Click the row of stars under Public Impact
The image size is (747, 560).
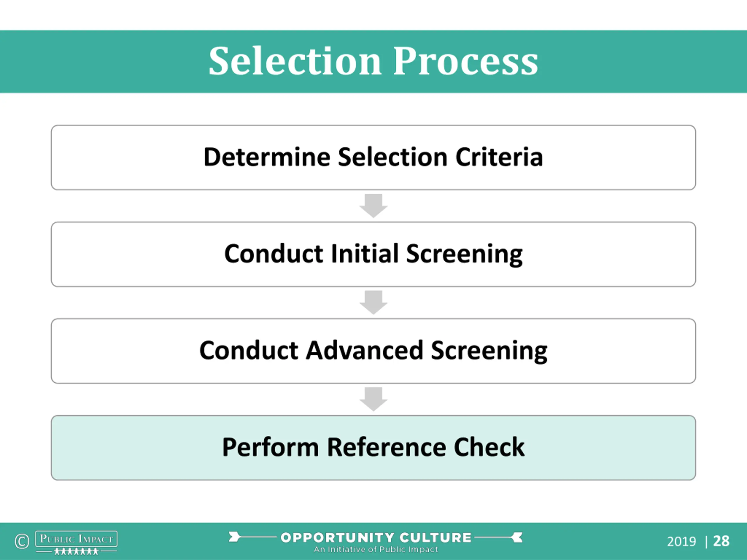click(x=76, y=552)
